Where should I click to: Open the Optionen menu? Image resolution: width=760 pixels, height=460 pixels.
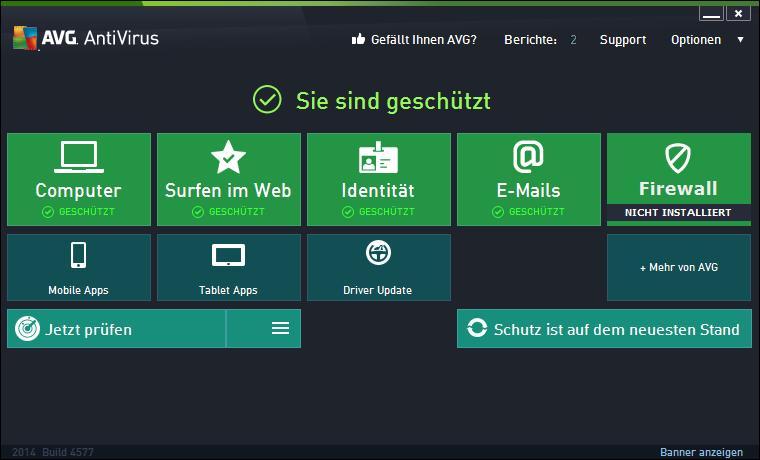[x=696, y=40]
